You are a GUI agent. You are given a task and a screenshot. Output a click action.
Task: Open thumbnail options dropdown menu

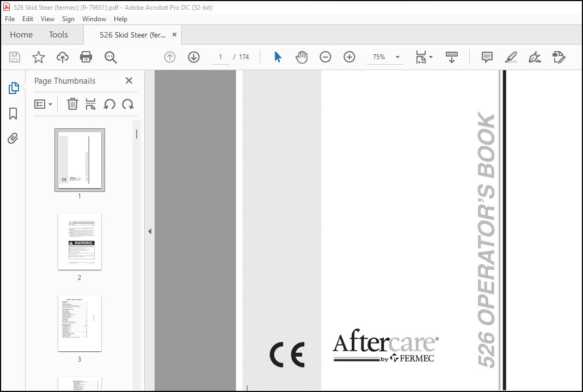point(43,104)
